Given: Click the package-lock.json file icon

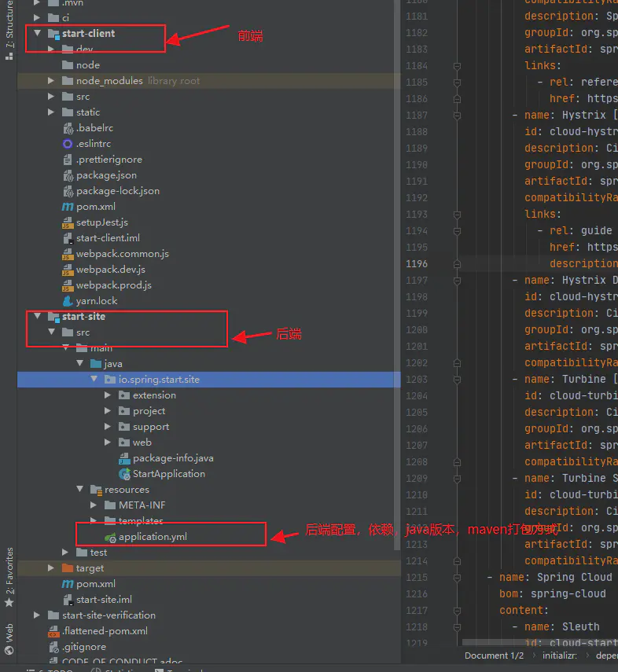Looking at the screenshot, I should (x=68, y=191).
